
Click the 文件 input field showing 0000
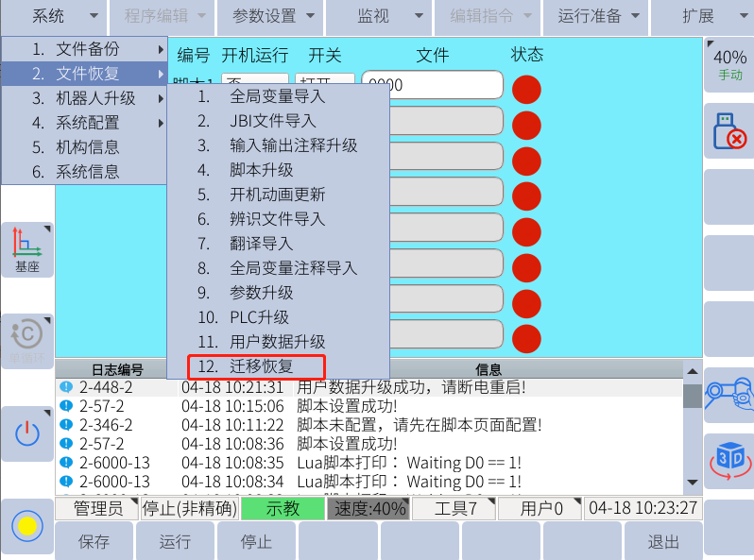coord(432,85)
